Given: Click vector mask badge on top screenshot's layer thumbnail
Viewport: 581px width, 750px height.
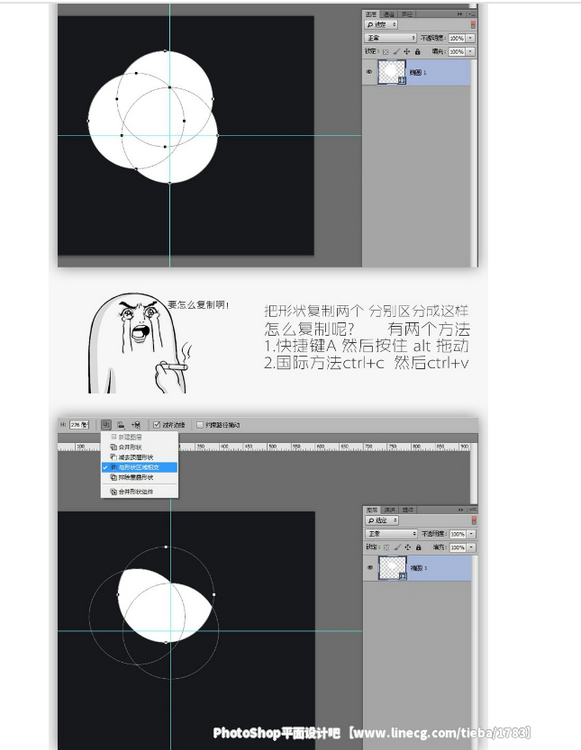Looking at the screenshot, I should point(402,80).
